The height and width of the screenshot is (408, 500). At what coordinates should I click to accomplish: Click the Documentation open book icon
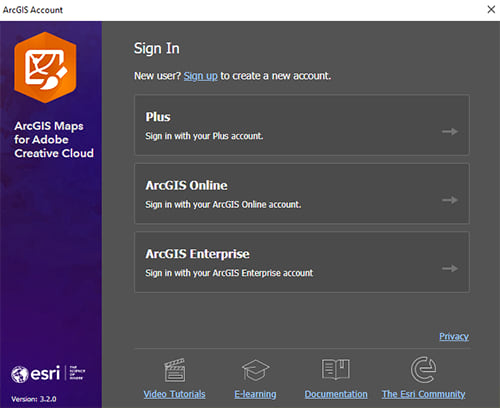click(x=336, y=369)
